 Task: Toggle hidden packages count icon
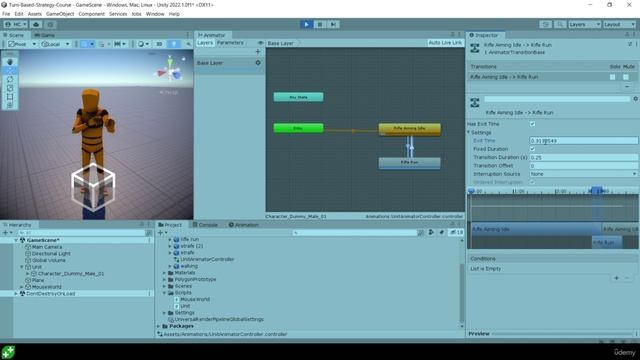[456, 232]
